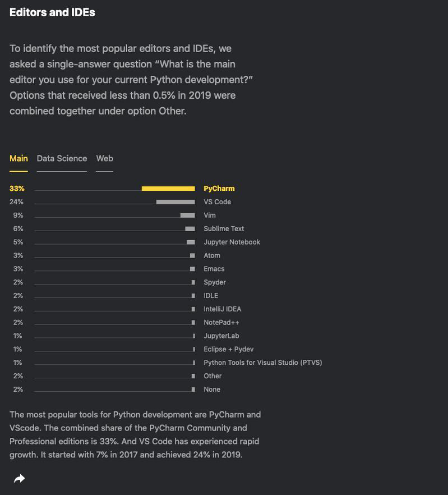Image resolution: width=448 pixels, height=495 pixels.
Task: Click the NotePad++ label
Action: pos(221,323)
